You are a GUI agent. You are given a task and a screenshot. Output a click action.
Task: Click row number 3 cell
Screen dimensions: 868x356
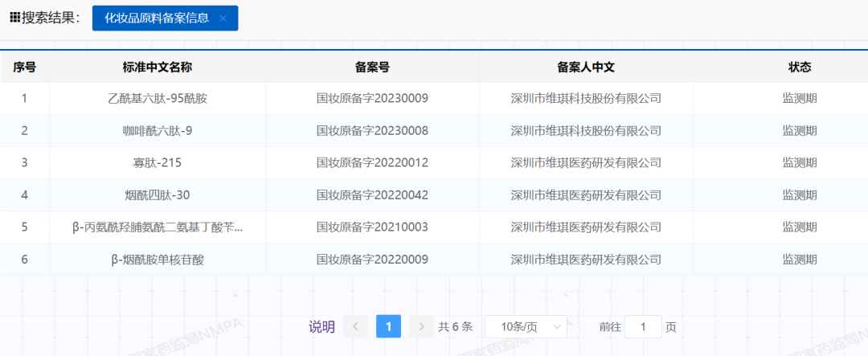click(x=24, y=163)
